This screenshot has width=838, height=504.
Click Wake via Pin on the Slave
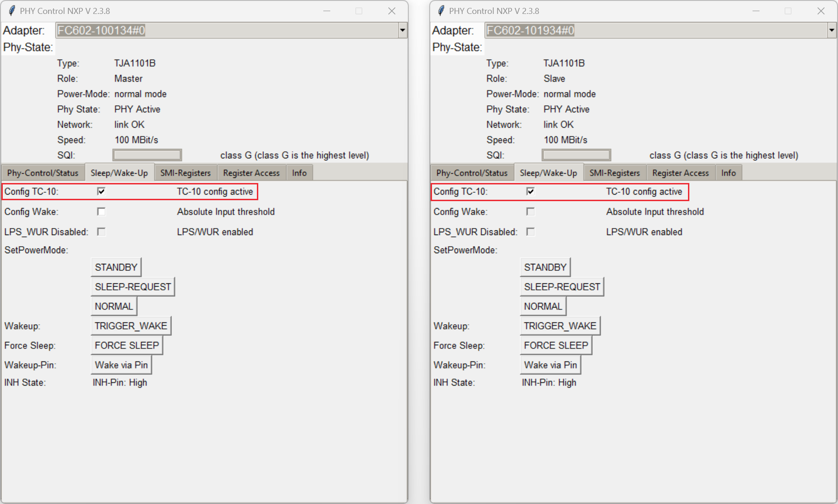(550, 365)
